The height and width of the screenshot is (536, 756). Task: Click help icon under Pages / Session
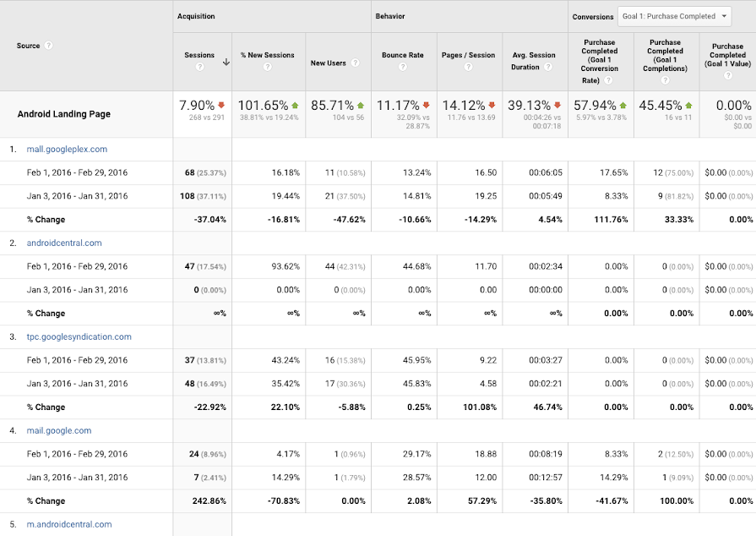[468, 67]
